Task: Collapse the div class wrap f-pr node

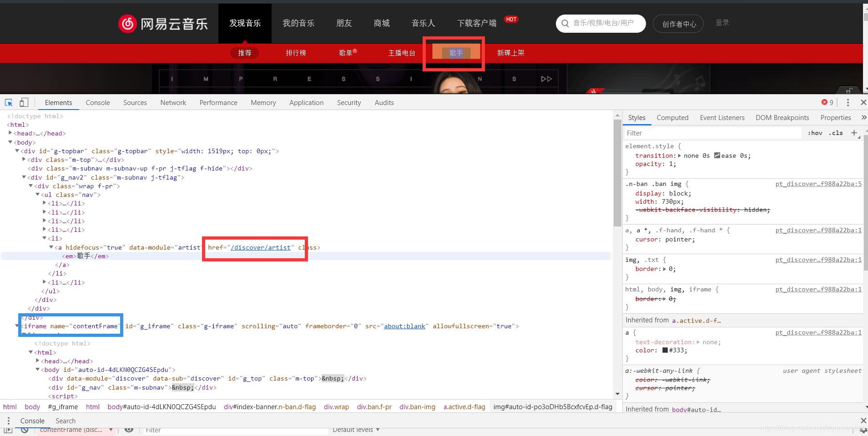Action: [x=31, y=186]
